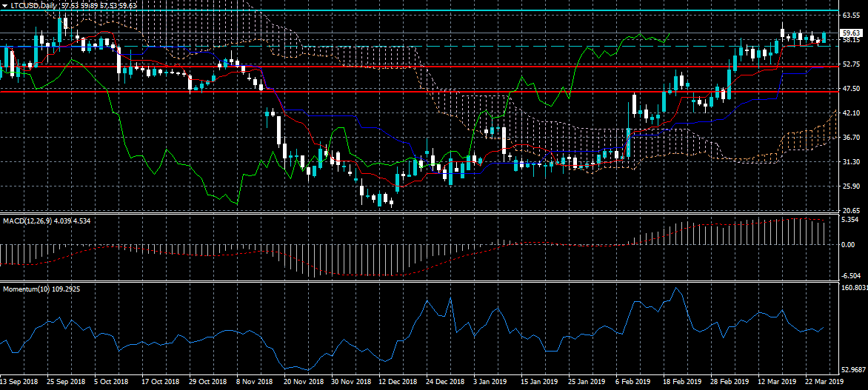Click the 63.55 price axis label
The image size is (868, 390).
pos(851,16)
